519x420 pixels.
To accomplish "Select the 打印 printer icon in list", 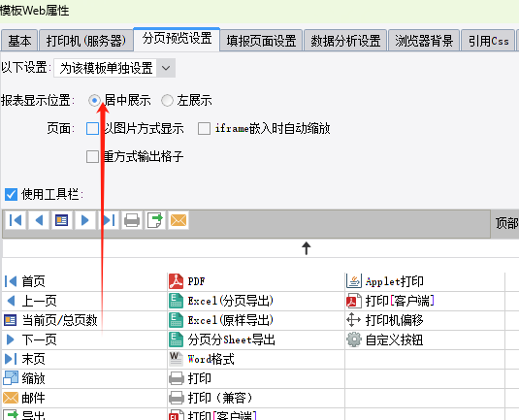I will [x=177, y=378].
